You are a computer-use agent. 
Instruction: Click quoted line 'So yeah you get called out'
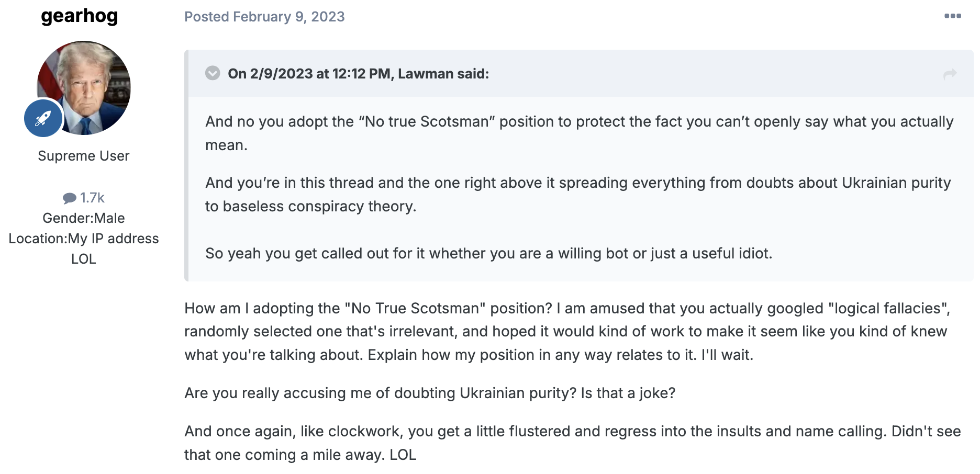tap(488, 253)
